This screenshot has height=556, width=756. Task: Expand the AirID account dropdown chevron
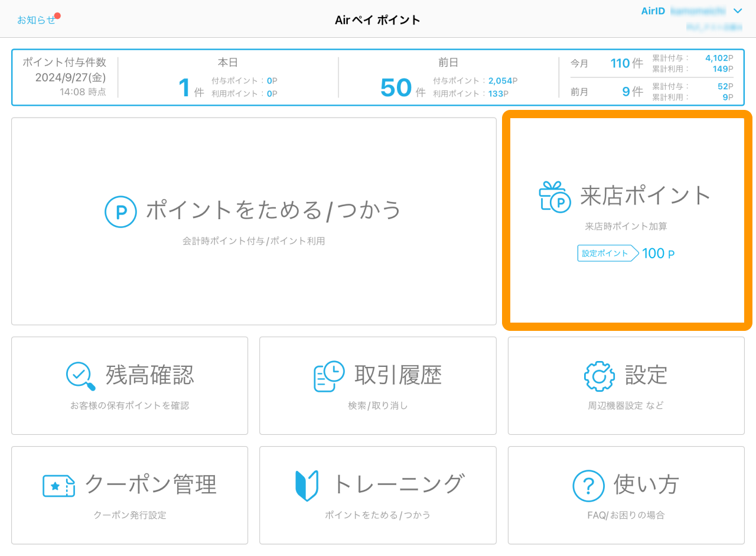tap(737, 11)
